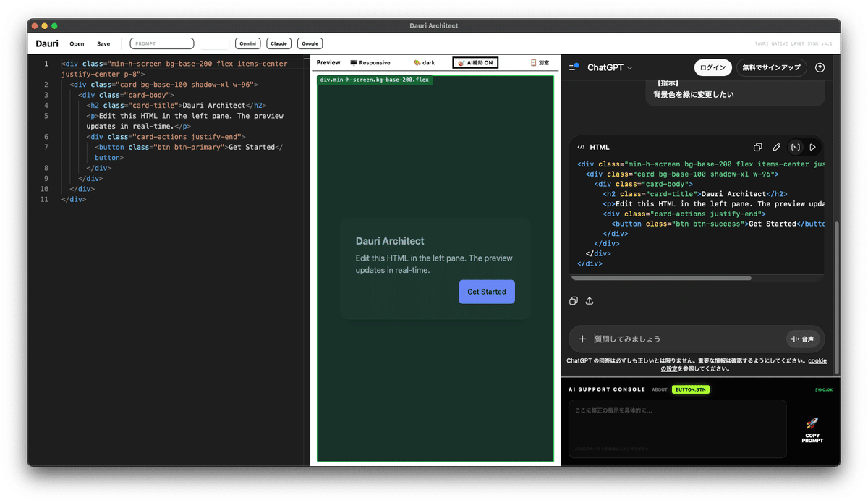Toggle the BUTTON.BTN indicator in AI Support Console
The height and width of the screenshot is (503, 868).
tap(691, 389)
